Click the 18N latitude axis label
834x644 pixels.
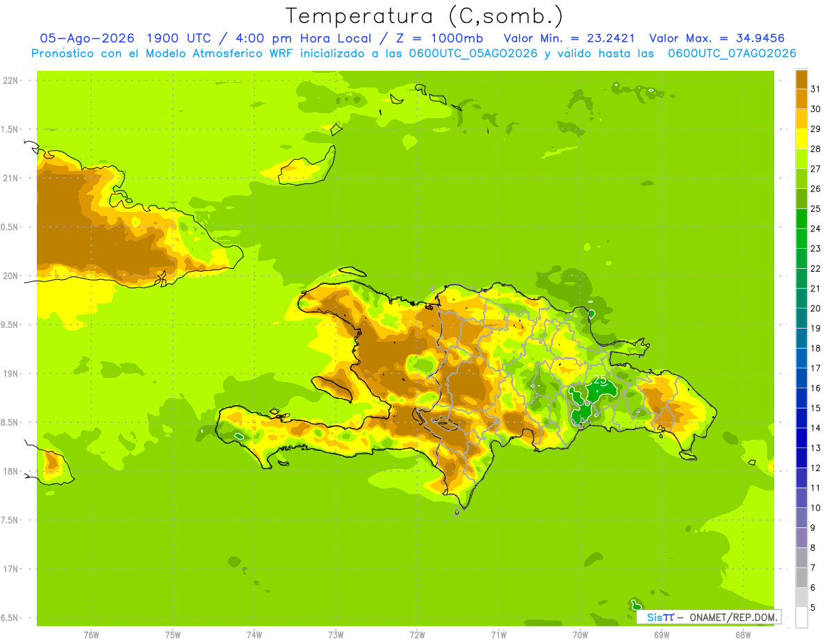[x=10, y=471]
